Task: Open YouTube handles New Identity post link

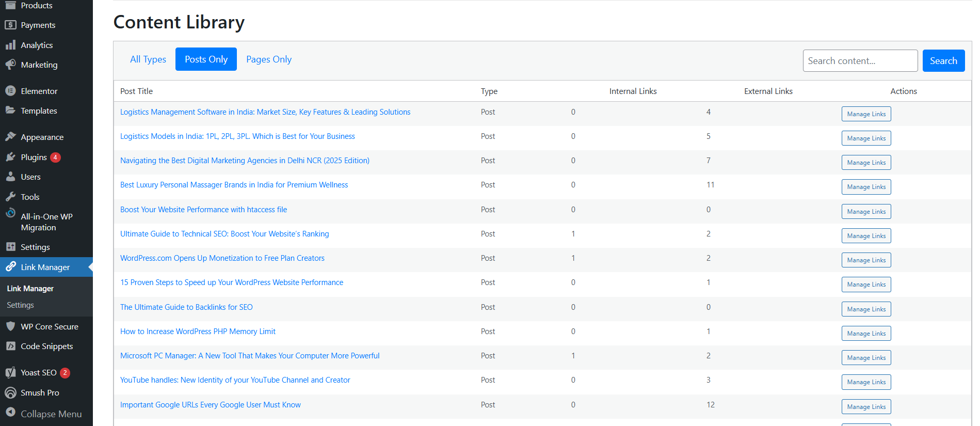Action: (235, 380)
